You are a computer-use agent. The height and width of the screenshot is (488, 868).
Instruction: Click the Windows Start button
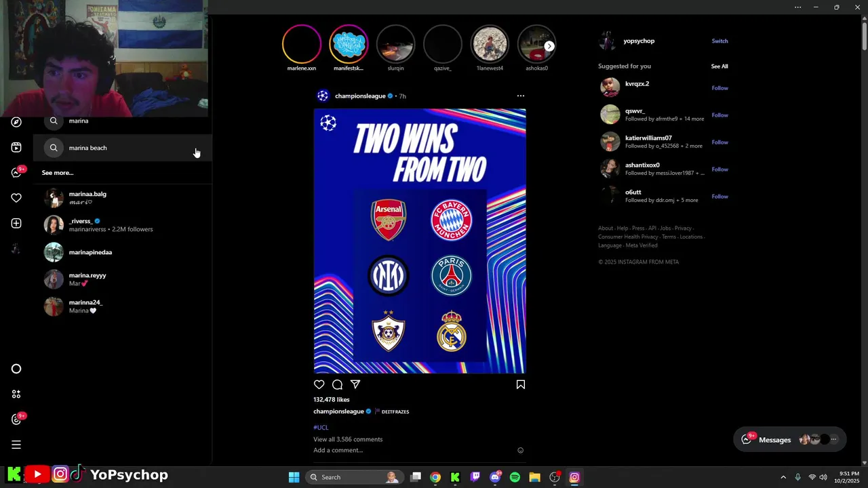pos(294,477)
